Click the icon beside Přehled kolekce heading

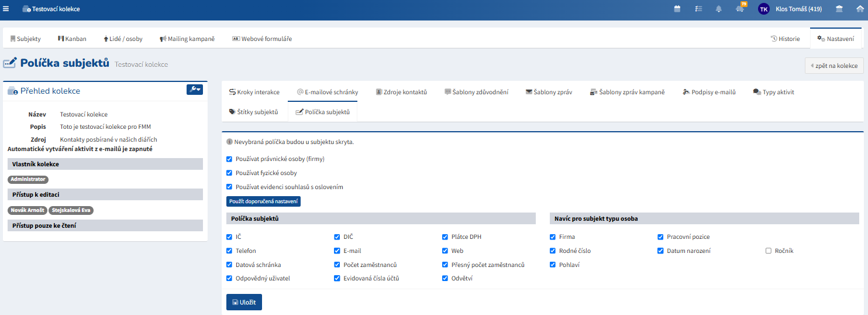click(12, 91)
